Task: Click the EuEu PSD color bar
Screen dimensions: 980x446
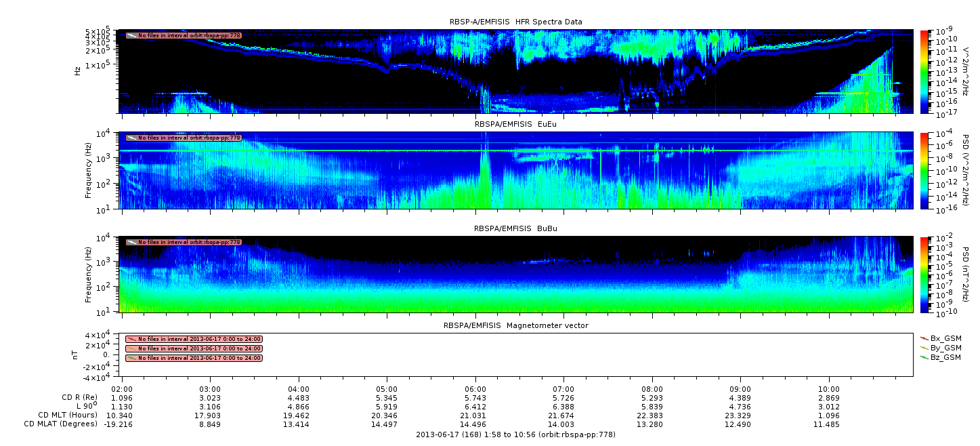Action: tap(924, 170)
